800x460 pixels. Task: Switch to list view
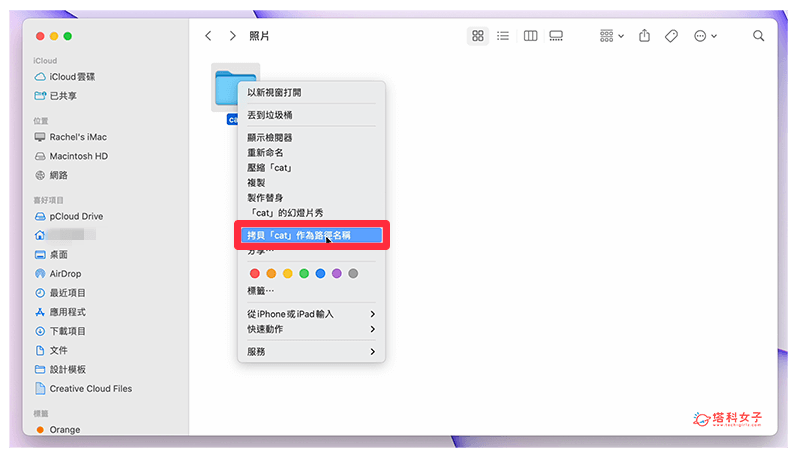pyautogui.click(x=503, y=36)
